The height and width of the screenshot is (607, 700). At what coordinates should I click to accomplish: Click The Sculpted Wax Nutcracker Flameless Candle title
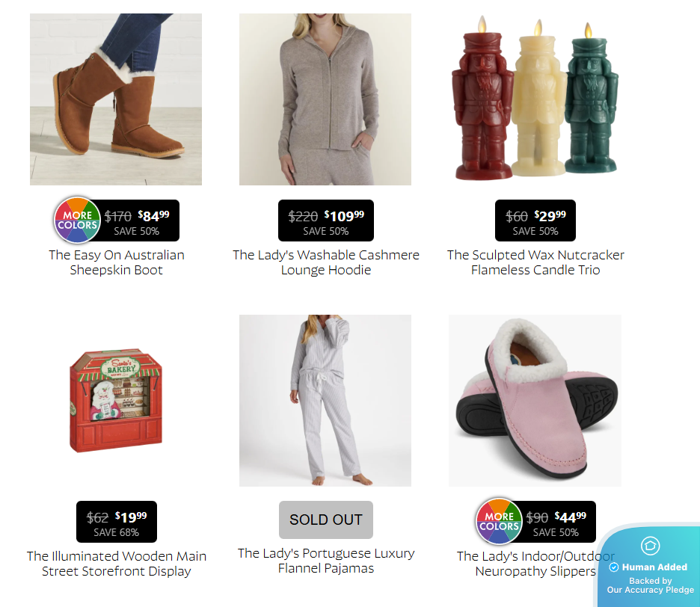click(535, 262)
